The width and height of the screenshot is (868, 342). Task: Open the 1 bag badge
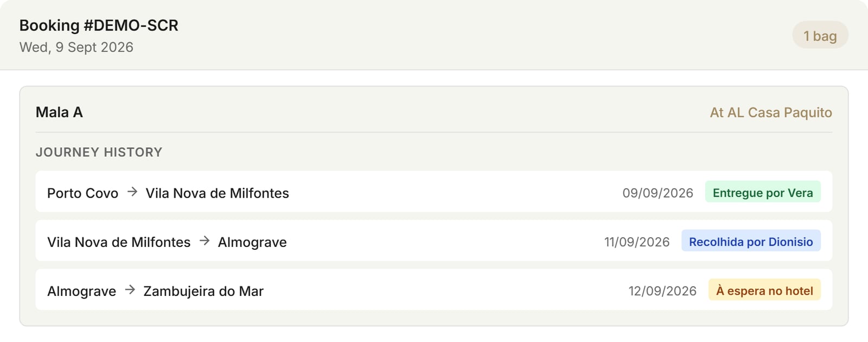point(820,35)
